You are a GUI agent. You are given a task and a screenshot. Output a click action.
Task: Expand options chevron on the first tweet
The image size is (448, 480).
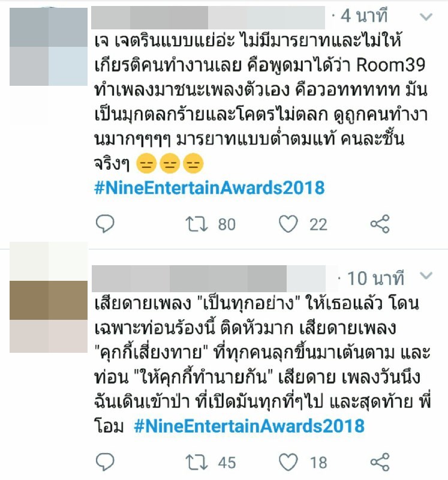click(426, 17)
